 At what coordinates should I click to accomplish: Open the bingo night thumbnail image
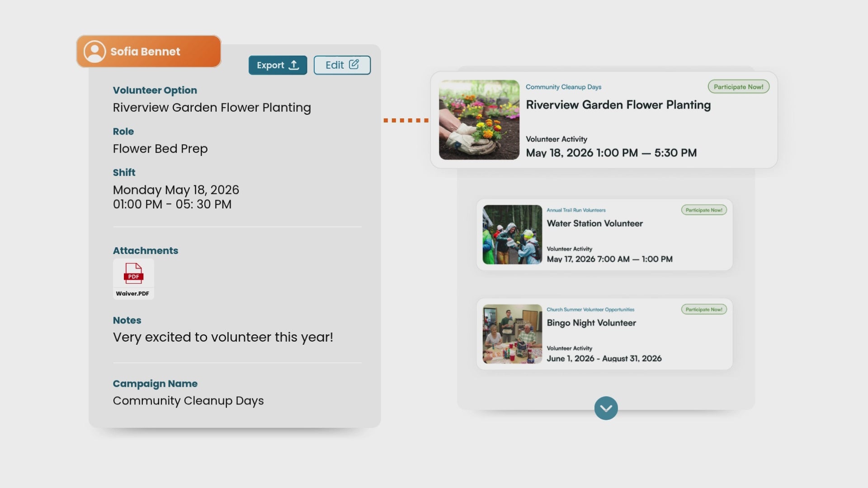[x=512, y=334]
